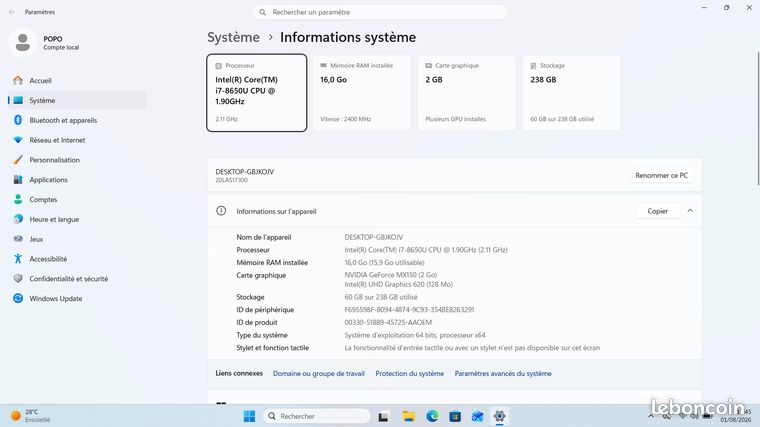Focus the Rechercher un paramètre field

tap(380, 12)
